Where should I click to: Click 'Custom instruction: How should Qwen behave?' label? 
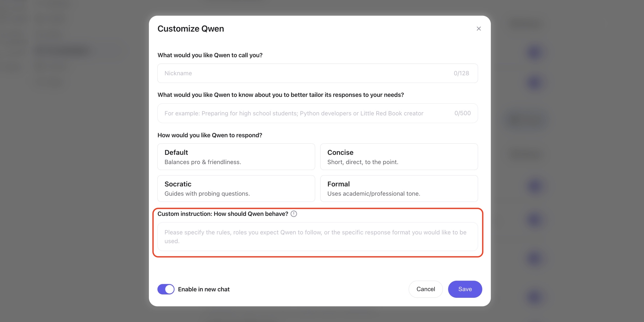click(x=223, y=214)
